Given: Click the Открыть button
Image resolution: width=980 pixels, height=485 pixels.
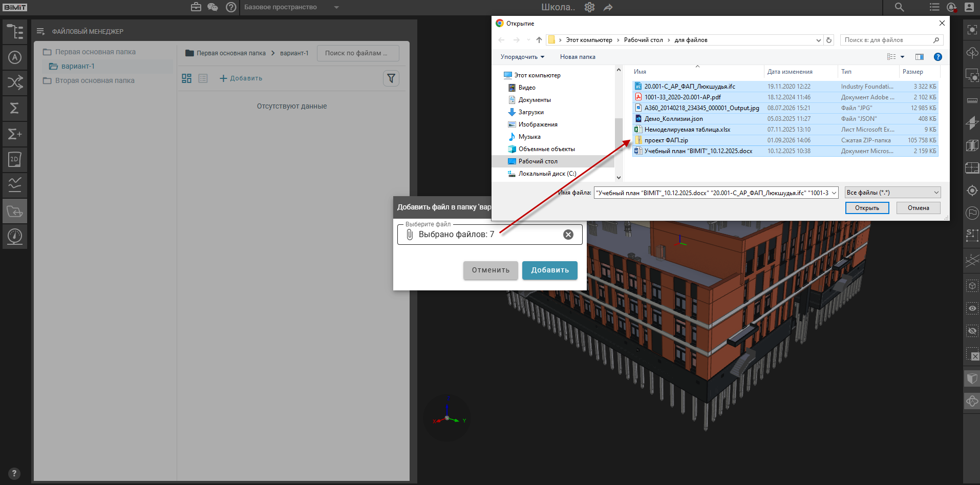Looking at the screenshot, I should 867,208.
